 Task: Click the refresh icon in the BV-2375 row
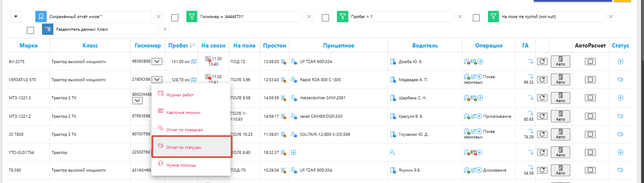point(542,62)
